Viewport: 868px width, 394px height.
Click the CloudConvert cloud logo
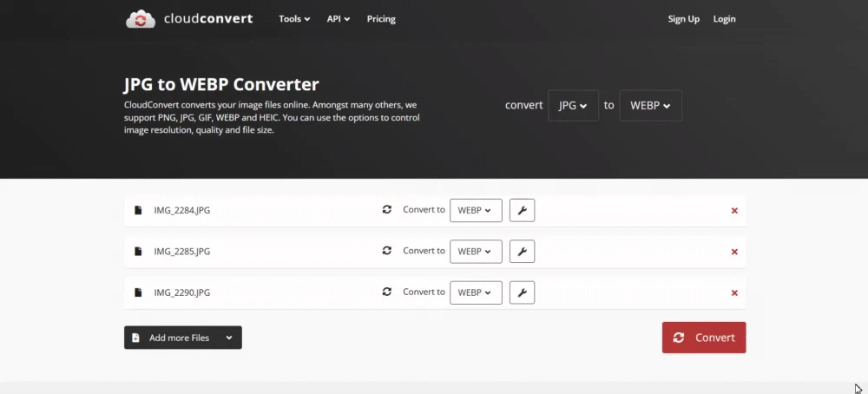pyautogui.click(x=141, y=19)
